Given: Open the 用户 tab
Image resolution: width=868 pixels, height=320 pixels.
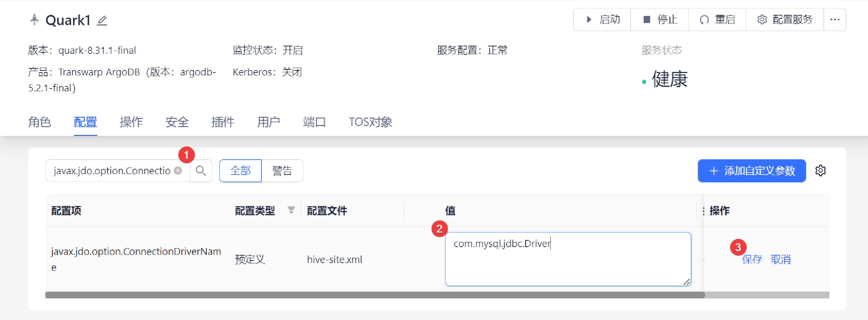Looking at the screenshot, I should click(268, 122).
